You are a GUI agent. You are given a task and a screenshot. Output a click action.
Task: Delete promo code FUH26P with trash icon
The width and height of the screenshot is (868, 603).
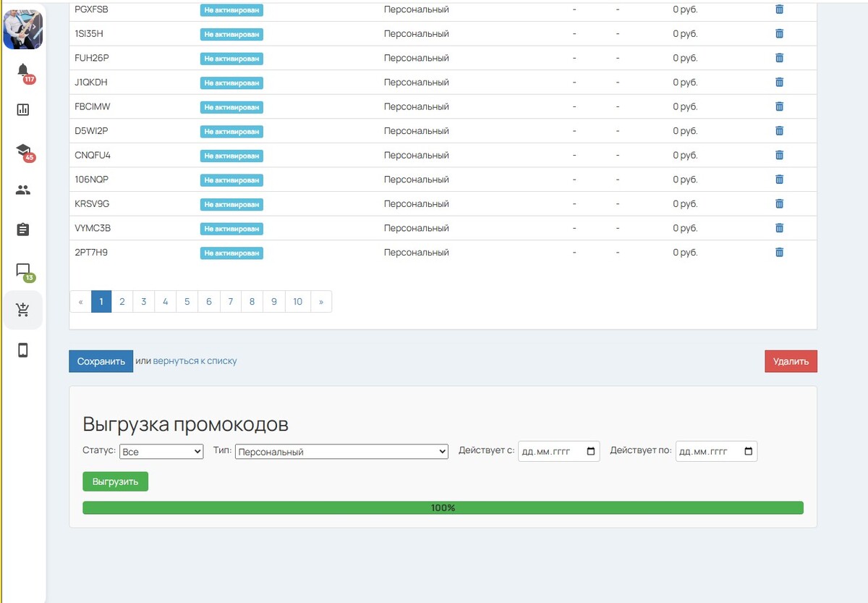click(x=779, y=58)
